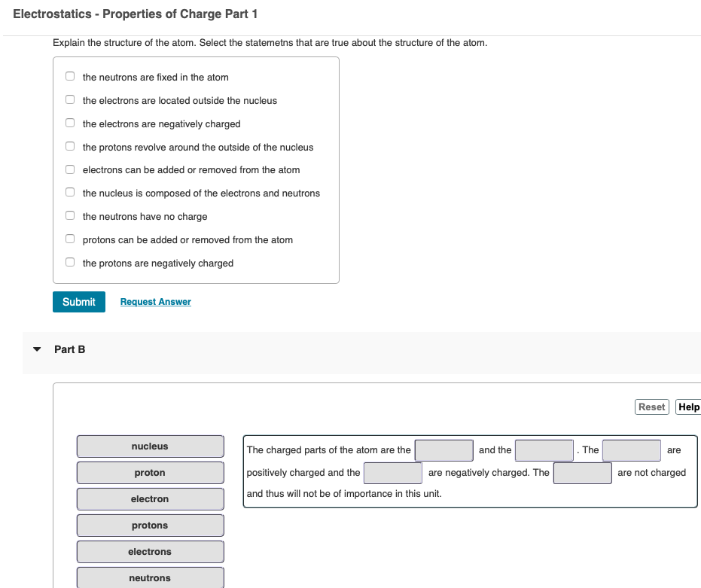Screen dimensions: 701x588
Task: Open Help in Part B
Action: tap(688, 407)
